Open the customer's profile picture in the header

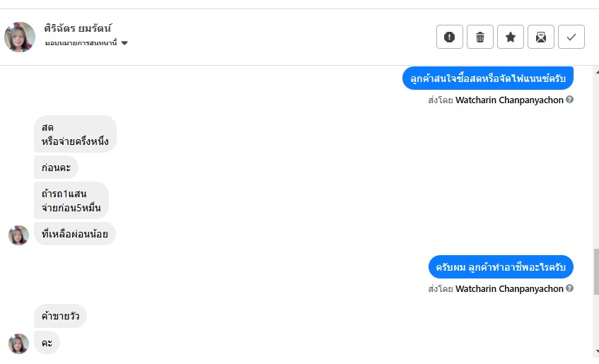[20, 37]
